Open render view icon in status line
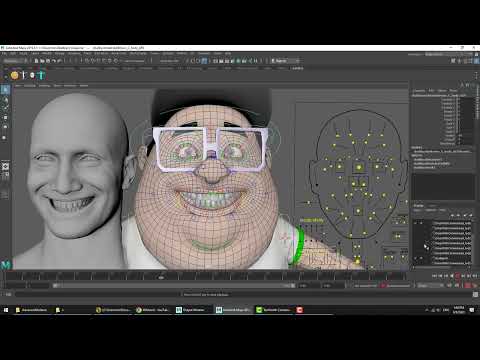 (215, 61)
